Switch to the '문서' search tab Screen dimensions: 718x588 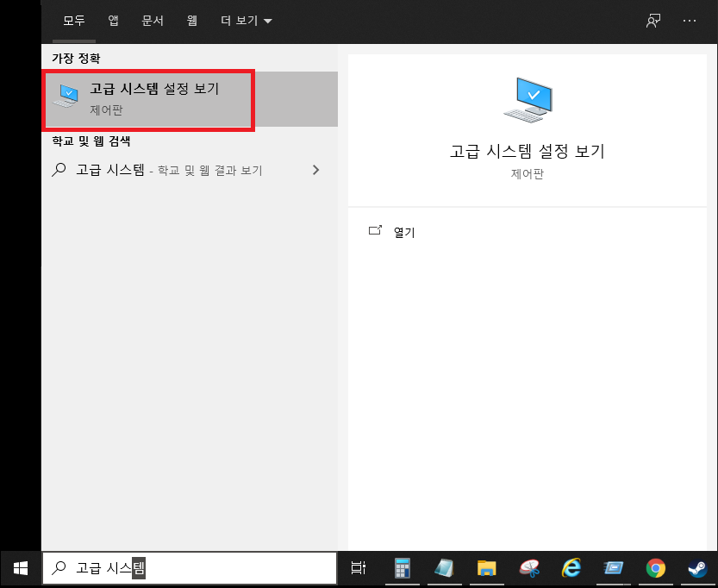click(153, 21)
